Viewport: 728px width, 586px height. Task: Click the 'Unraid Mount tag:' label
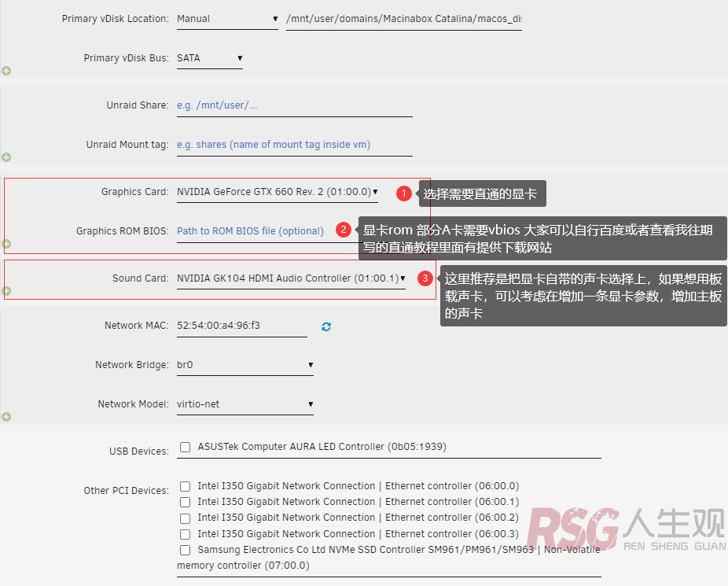(127, 145)
